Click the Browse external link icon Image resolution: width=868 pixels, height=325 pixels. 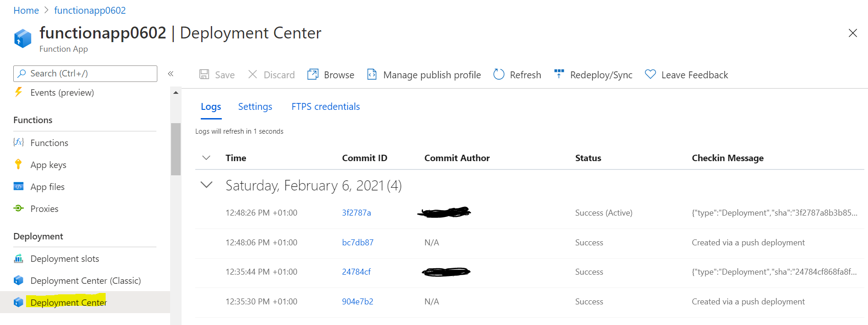tap(313, 75)
